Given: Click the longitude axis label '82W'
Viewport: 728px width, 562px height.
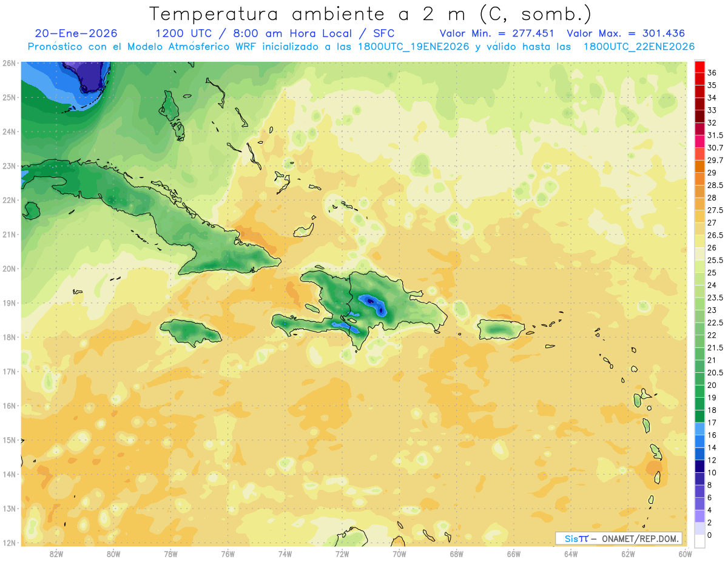Looking at the screenshot, I should (56, 554).
